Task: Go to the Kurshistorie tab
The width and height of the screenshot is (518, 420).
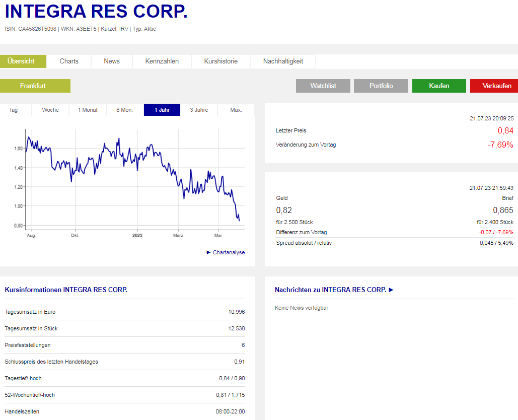Action: click(220, 61)
